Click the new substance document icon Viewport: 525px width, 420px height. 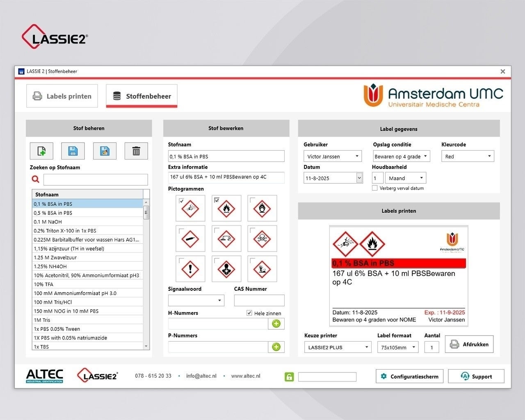pyautogui.click(x=41, y=151)
